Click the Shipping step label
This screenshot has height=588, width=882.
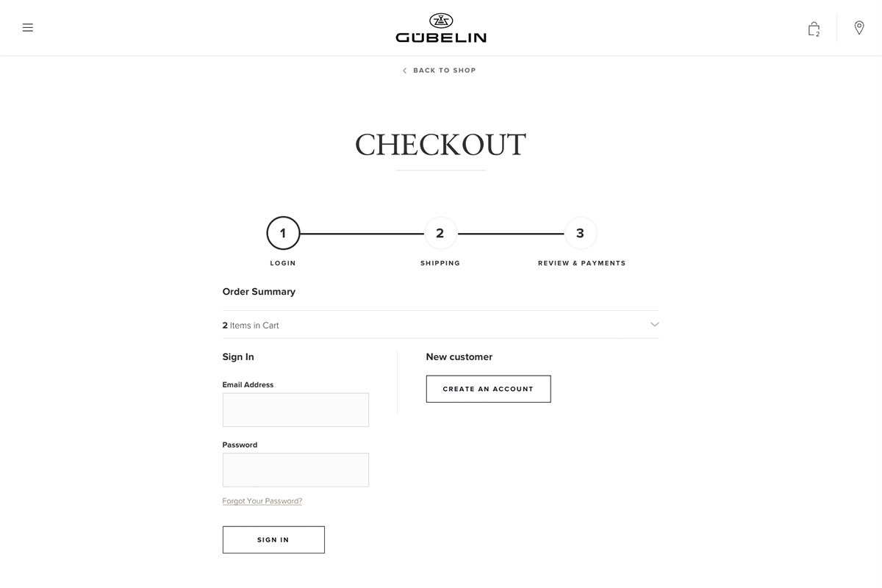[440, 263]
